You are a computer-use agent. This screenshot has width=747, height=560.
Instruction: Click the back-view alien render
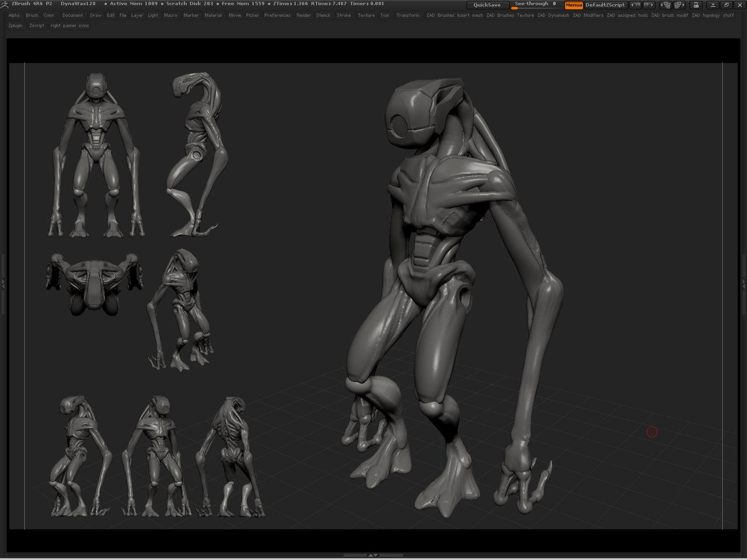coord(230,457)
